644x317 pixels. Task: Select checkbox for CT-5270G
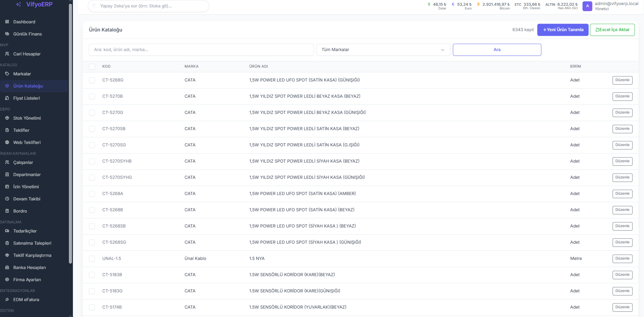[92, 113]
